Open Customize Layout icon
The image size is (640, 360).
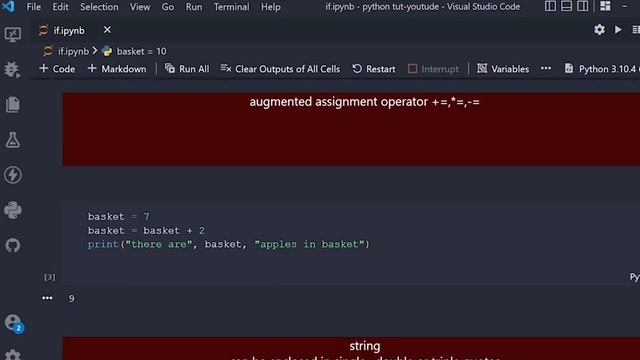pos(605,6)
